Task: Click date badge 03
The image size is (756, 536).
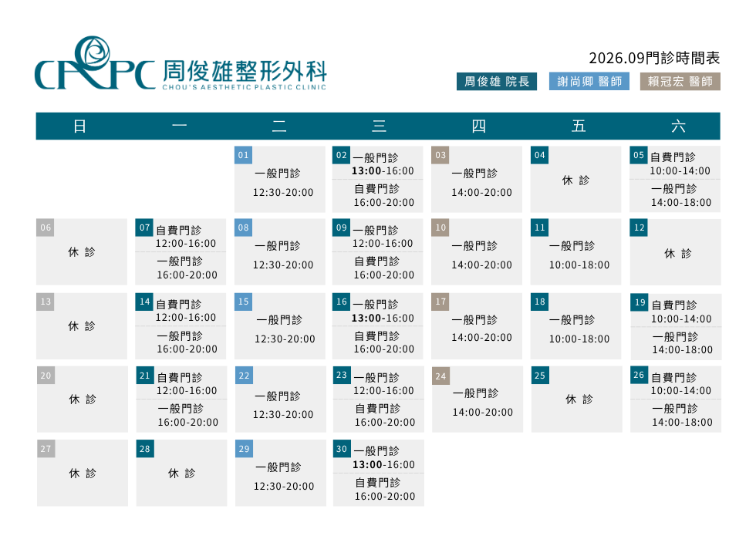Action: [x=440, y=155]
